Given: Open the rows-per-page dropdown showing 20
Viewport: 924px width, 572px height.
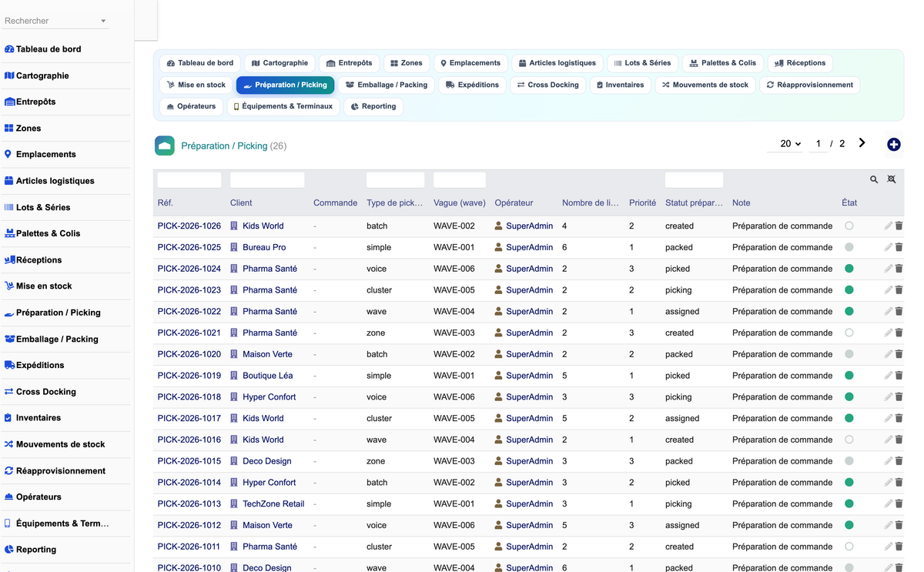Looking at the screenshot, I should [785, 144].
